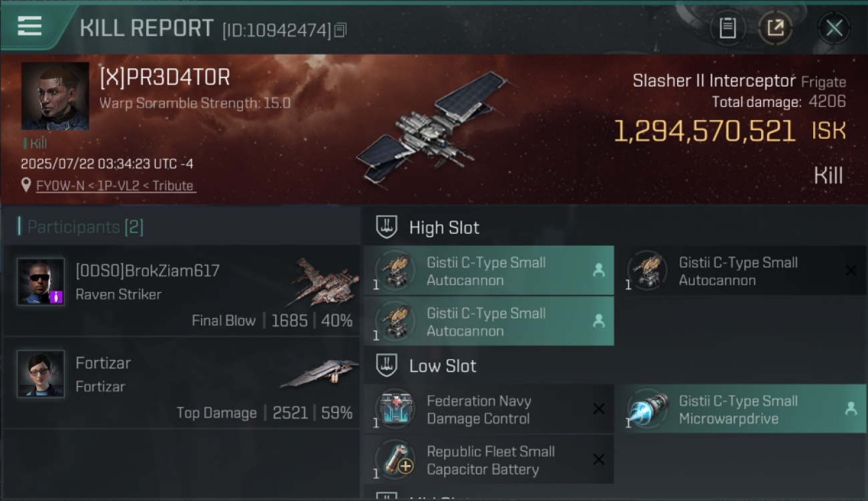Close the kill report window

click(834, 28)
